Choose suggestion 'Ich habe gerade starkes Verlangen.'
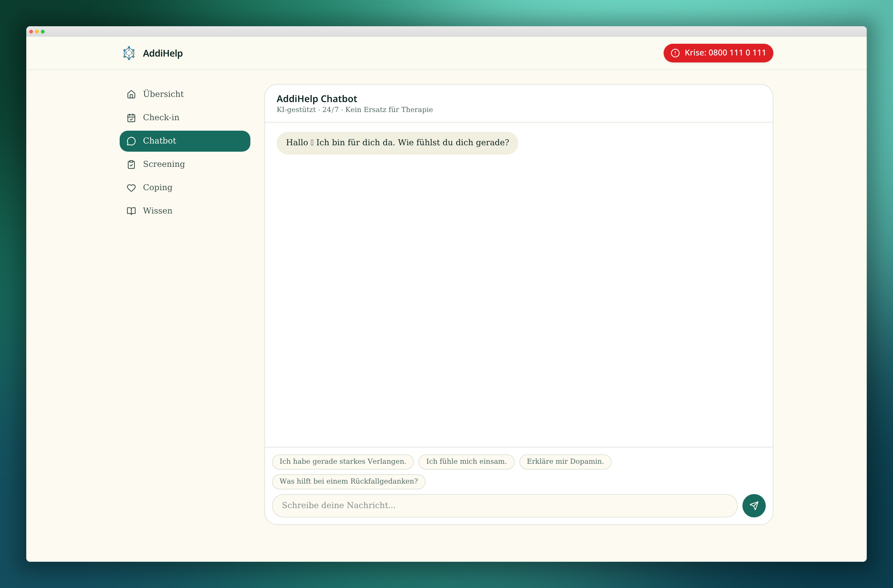Image resolution: width=893 pixels, height=588 pixels. (x=343, y=462)
